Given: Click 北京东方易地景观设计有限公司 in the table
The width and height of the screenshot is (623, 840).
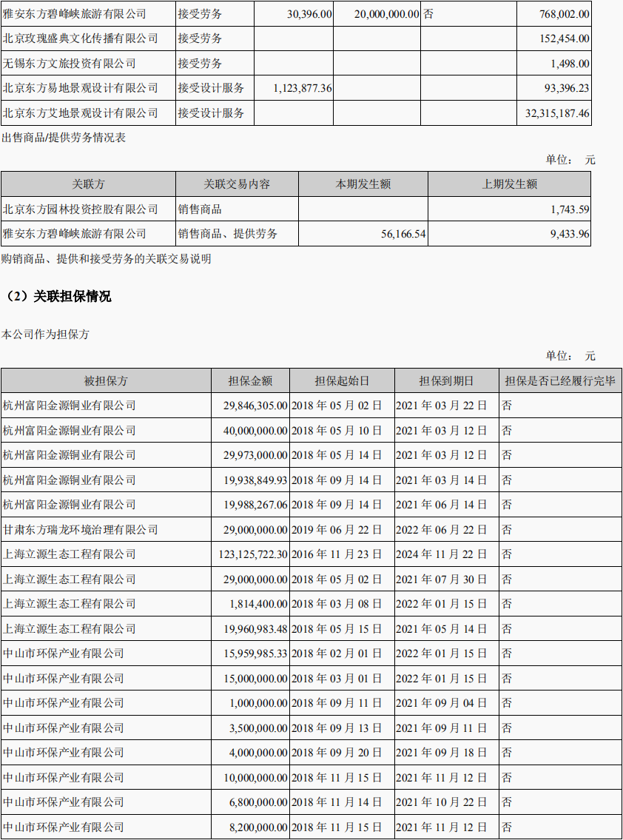Looking at the screenshot, I should [x=81, y=88].
